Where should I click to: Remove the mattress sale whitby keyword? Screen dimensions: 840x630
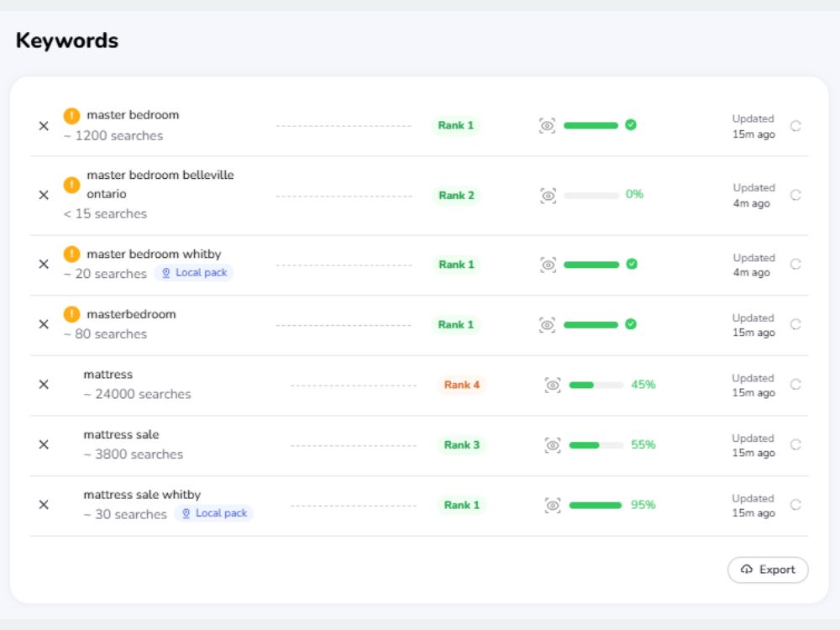tap(44, 505)
